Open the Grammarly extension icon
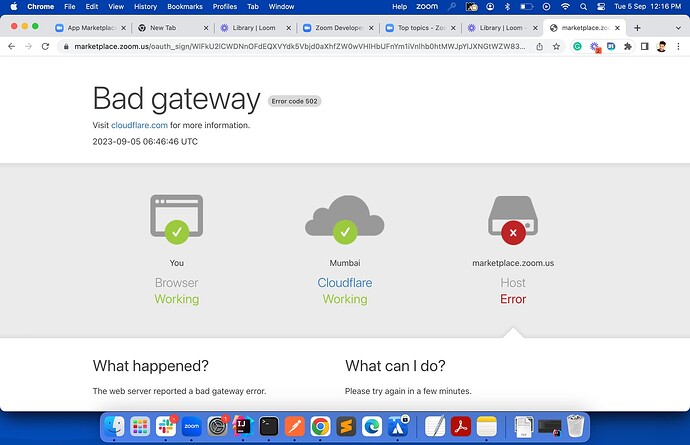Image resolution: width=690 pixels, height=445 pixels. pos(577,46)
